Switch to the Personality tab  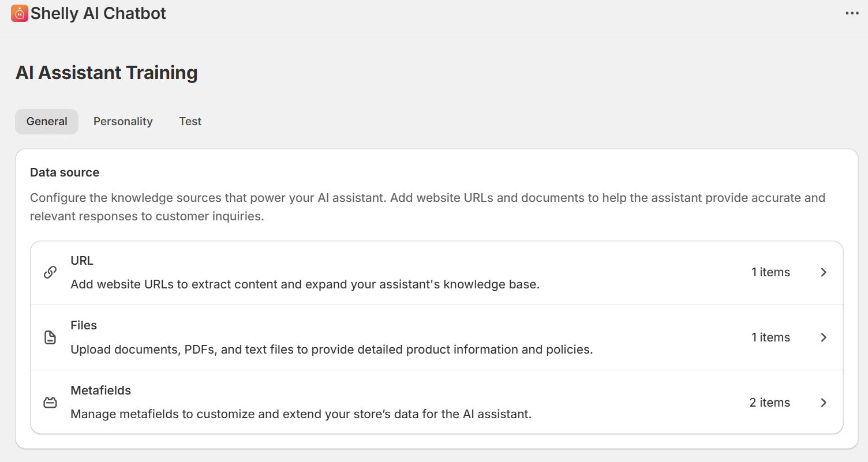pyautogui.click(x=123, y=122)
